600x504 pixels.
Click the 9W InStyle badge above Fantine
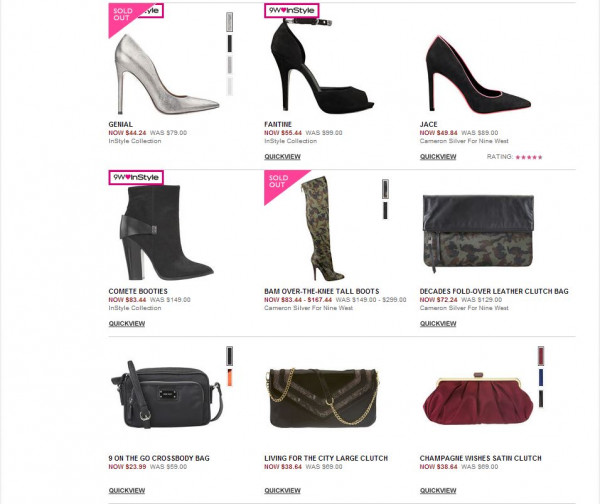(292, 10)
